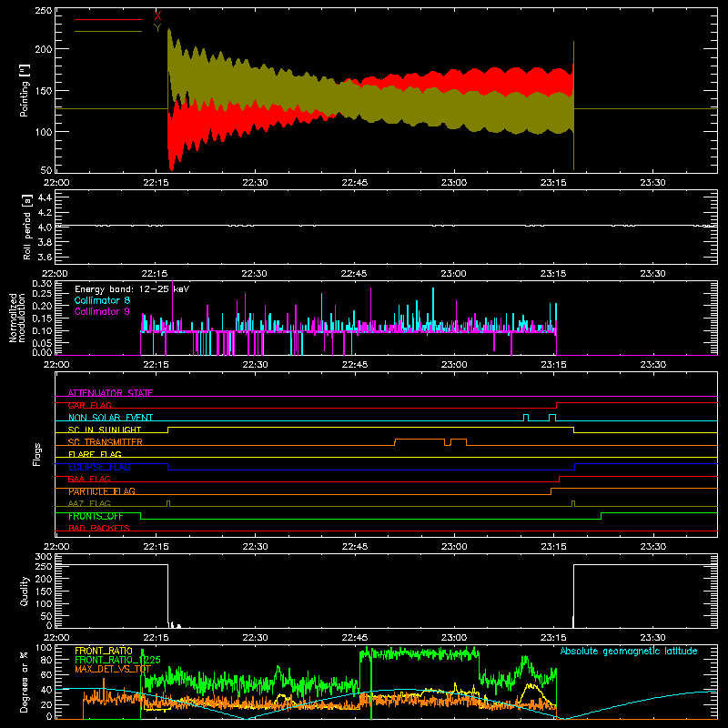Screen dimensions: 728x728
Task: Click the 50 tick on Pointing axis
Action: 47,169
